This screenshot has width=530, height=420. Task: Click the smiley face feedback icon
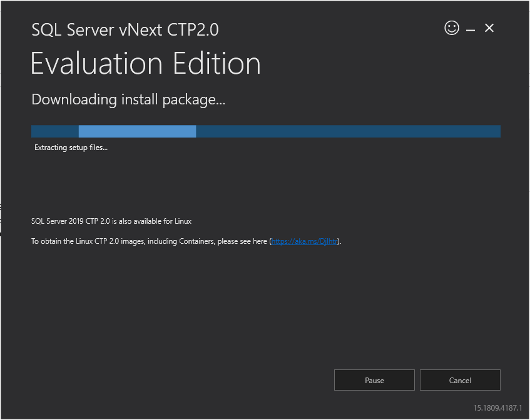click(x=451, y=28)
